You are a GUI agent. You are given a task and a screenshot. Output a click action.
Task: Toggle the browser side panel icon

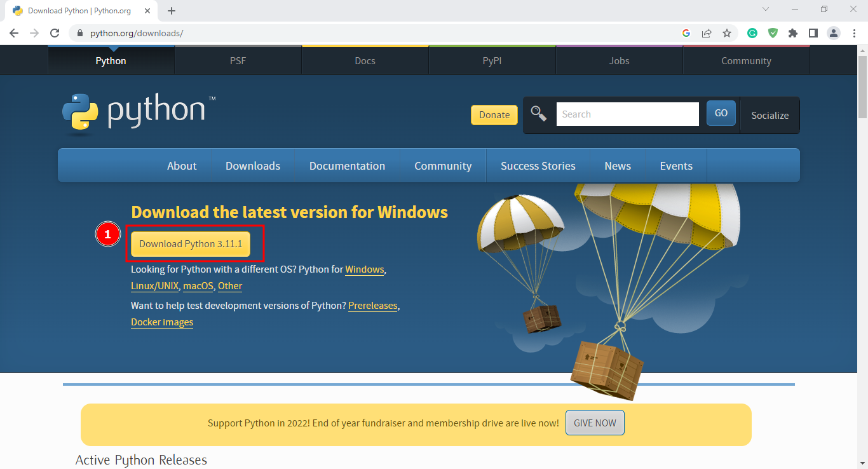tap(813, 33)
